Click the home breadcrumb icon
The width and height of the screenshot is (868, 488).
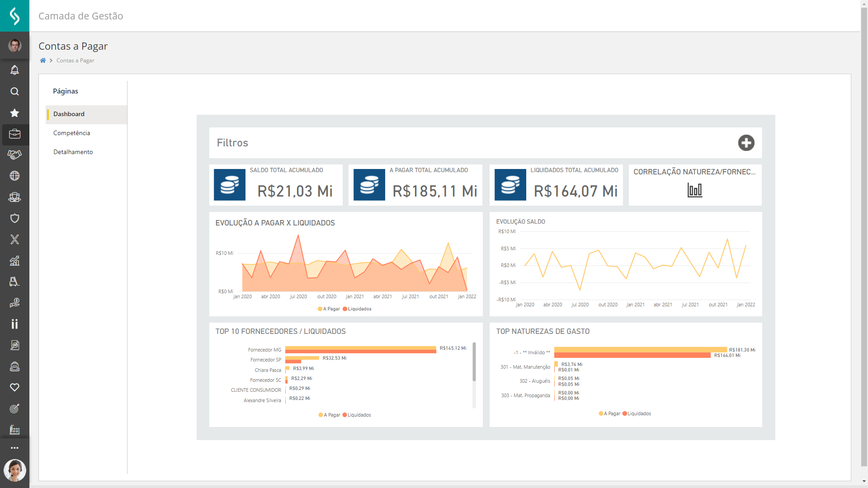(43, 61)
